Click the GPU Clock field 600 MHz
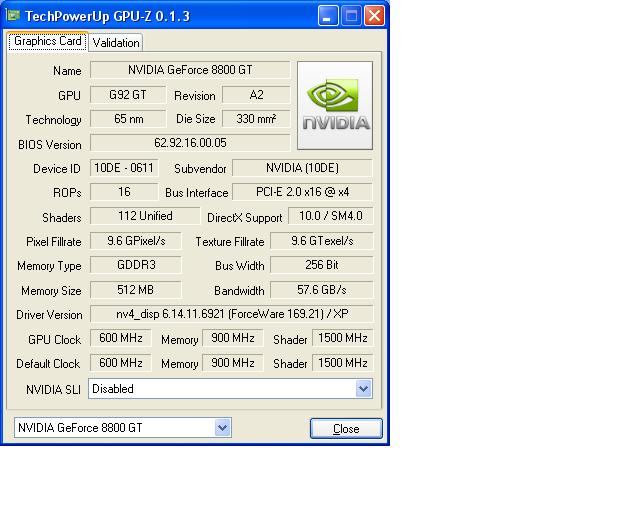640x512 pixels. (x=120, y=338)
